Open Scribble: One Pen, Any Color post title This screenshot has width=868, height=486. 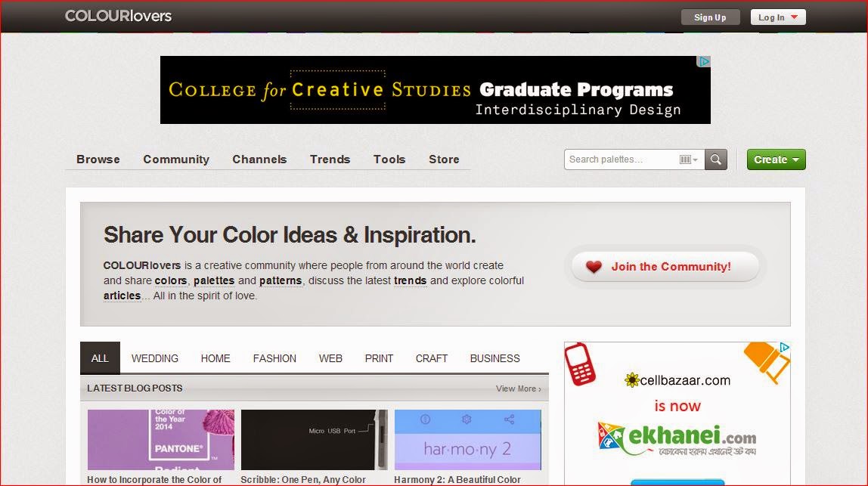click(303, 479)
